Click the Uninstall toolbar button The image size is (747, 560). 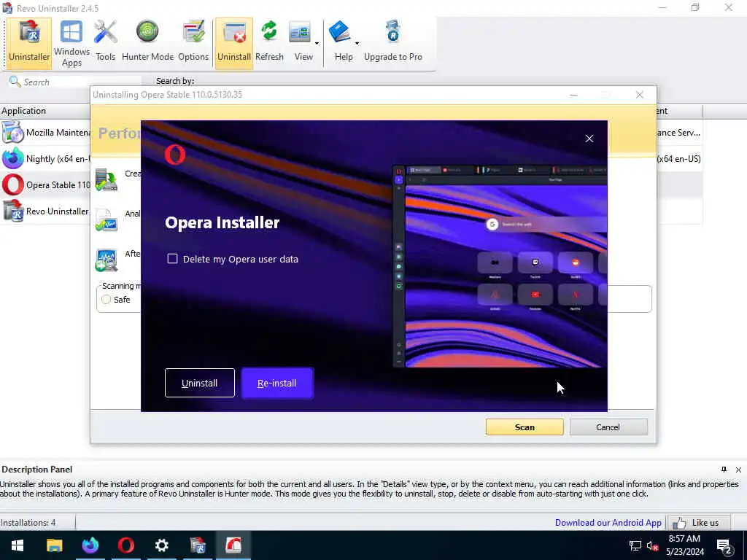click(234, 43)
